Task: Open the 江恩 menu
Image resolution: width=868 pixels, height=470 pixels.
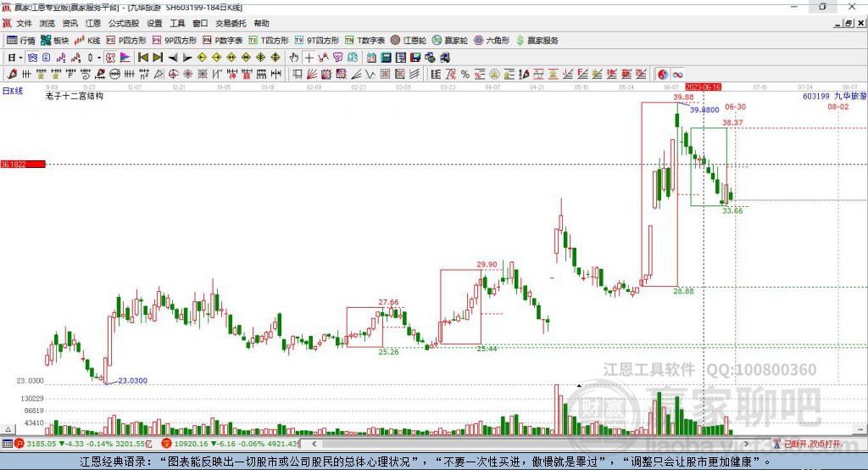Action: tap(93, 23)
